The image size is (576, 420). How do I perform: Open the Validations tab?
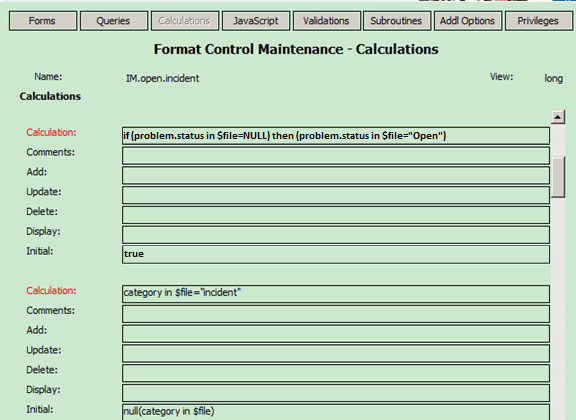point(326,21)
